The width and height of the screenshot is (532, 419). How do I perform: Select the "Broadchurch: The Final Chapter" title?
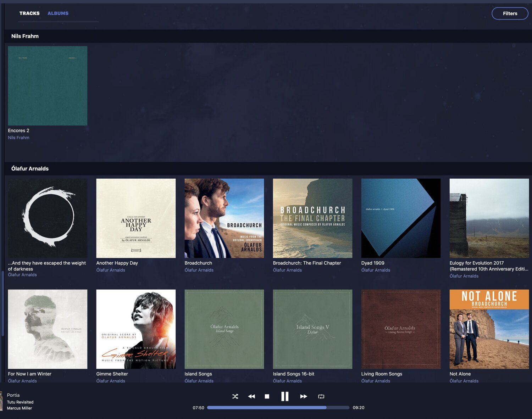coord(307,263)
